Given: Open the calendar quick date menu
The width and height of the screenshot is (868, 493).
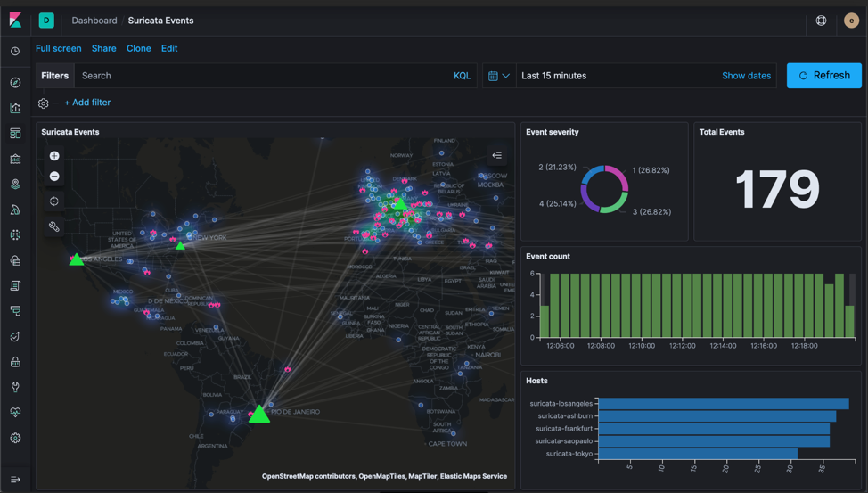Looking at the screenshot, I should [498, 76].
